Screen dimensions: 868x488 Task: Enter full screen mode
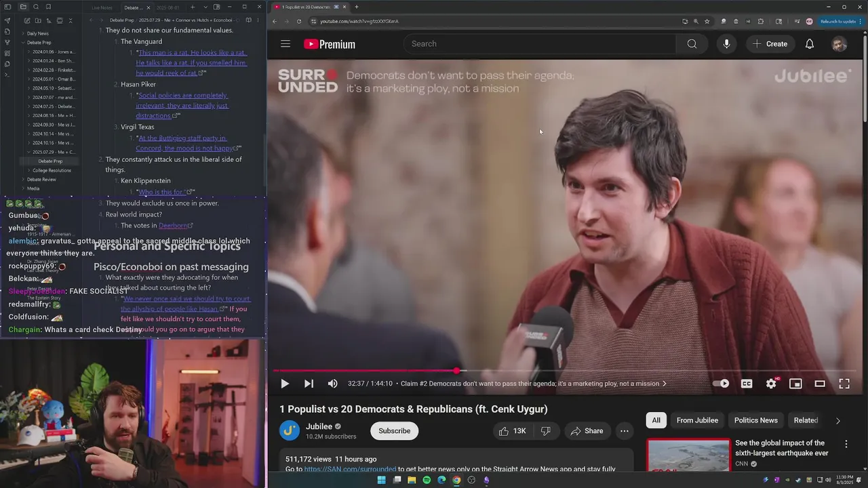tap(844, 384)
